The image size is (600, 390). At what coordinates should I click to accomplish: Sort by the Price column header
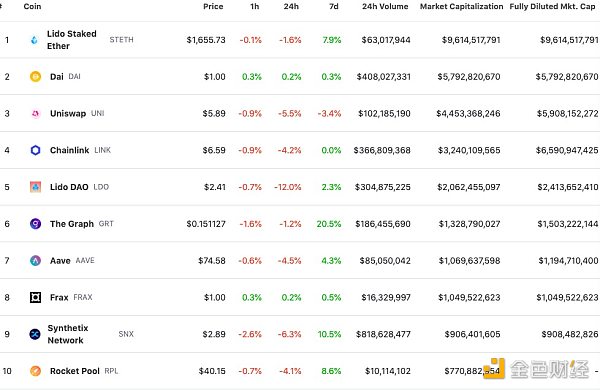pos(213,7)
